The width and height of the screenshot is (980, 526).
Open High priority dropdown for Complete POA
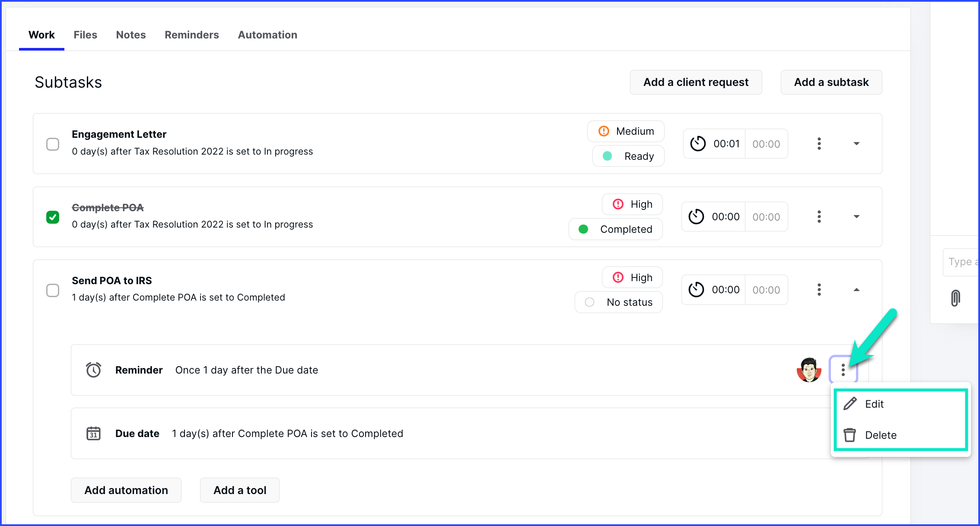coord(632,204)
